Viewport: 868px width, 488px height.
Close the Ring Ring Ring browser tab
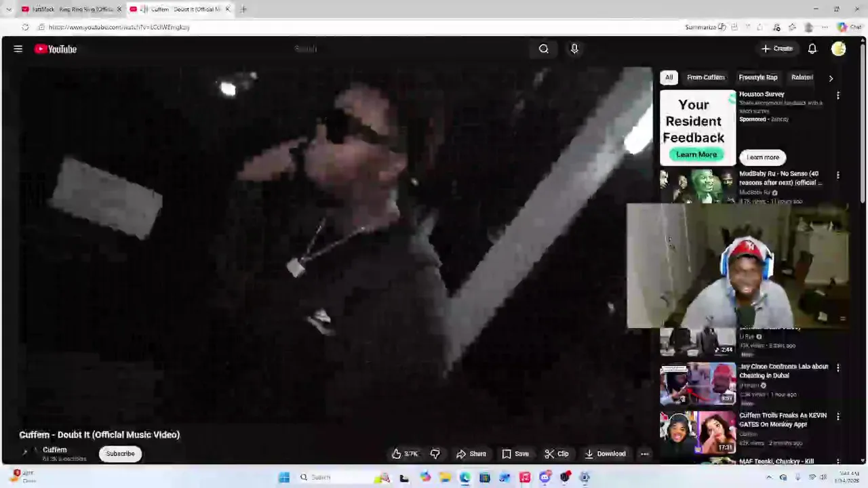[x=119, y=9]
